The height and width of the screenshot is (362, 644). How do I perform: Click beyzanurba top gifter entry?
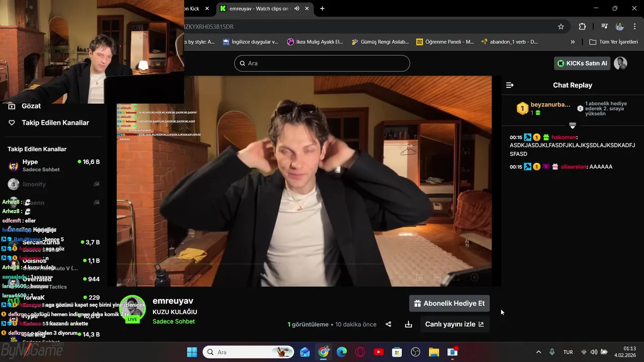[x=543, y=108]
